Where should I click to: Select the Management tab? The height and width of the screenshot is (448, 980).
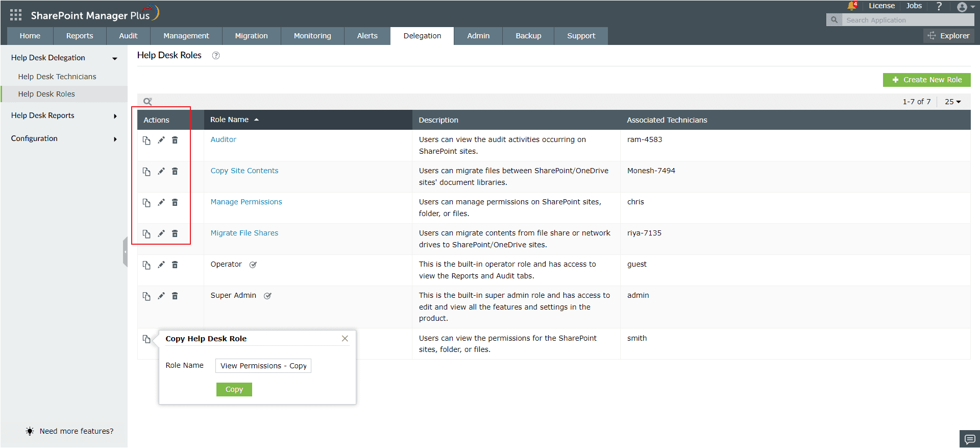(186, 36)
